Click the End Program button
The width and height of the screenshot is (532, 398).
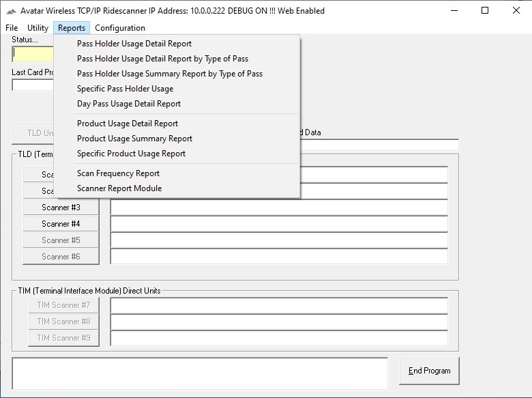coord(429,371)
